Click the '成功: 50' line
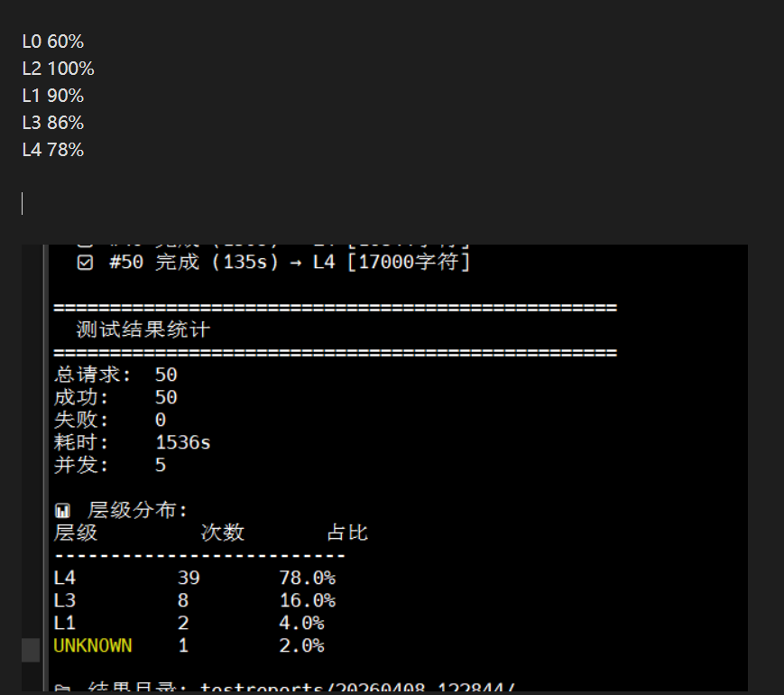This screenshot has height=695, width=784. click(x=115, y=397)
